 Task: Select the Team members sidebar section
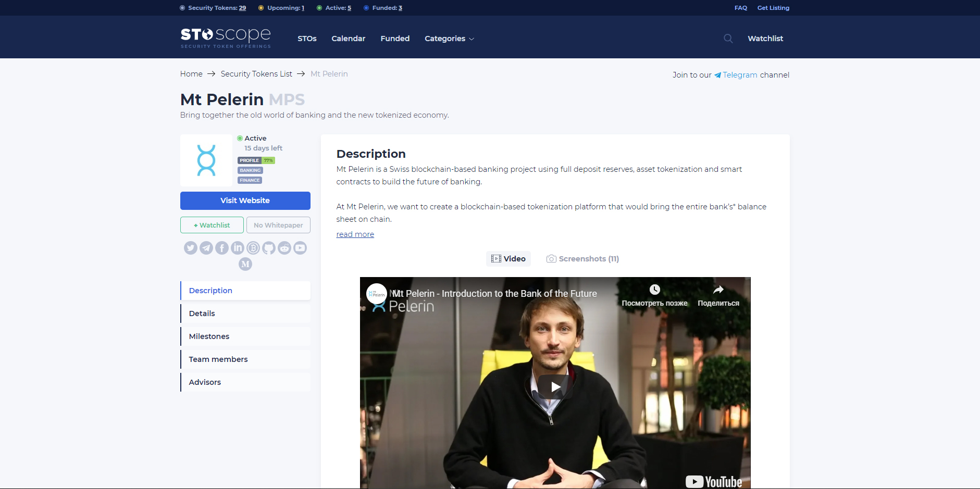click(245, 359)
